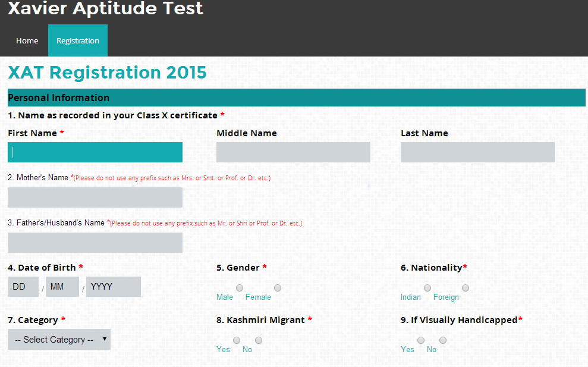Click the MM month field under Date of Birth
588x367 pixels.
62,286
